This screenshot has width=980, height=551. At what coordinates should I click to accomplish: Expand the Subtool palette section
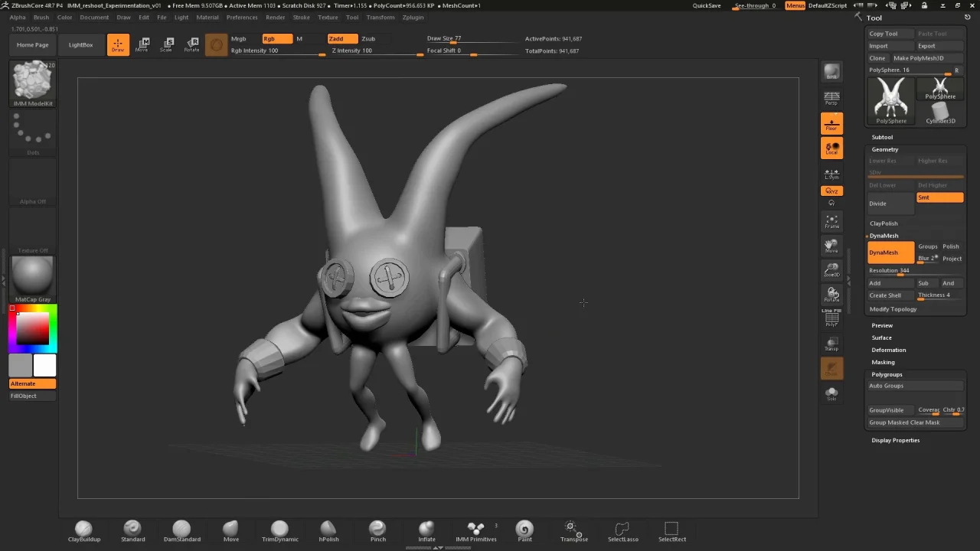(882, 137)
